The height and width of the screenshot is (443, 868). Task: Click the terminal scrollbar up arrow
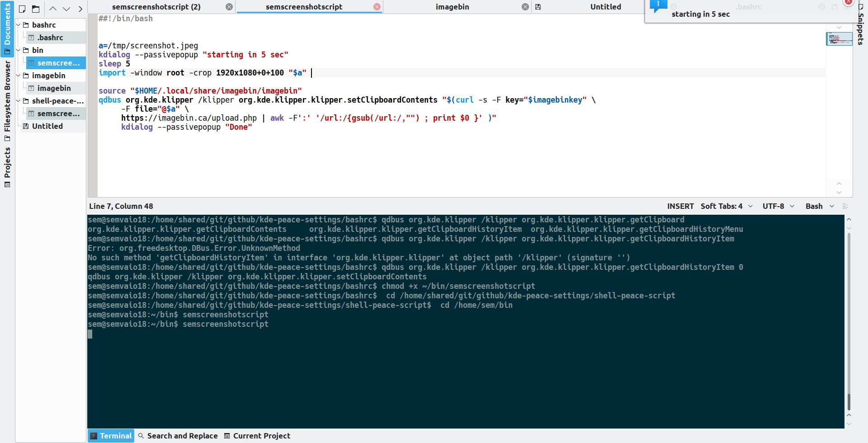coord(849,219)
